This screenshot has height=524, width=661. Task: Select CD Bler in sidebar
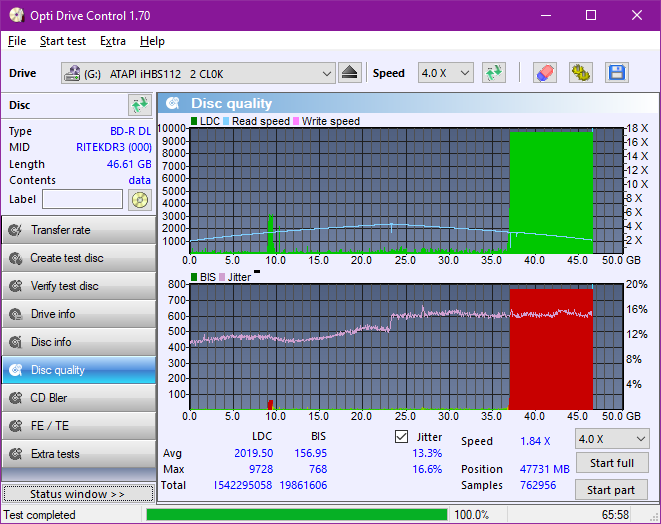point(79,398)
